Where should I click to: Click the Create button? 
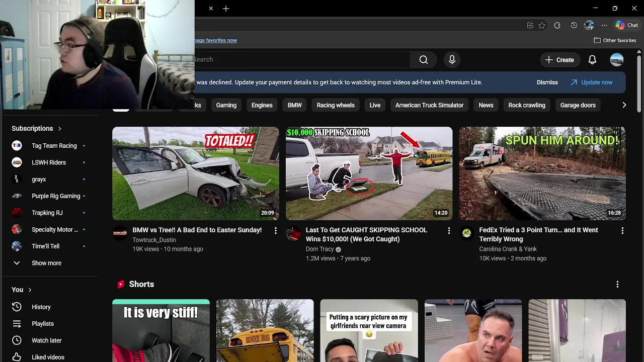pos(559,60)
